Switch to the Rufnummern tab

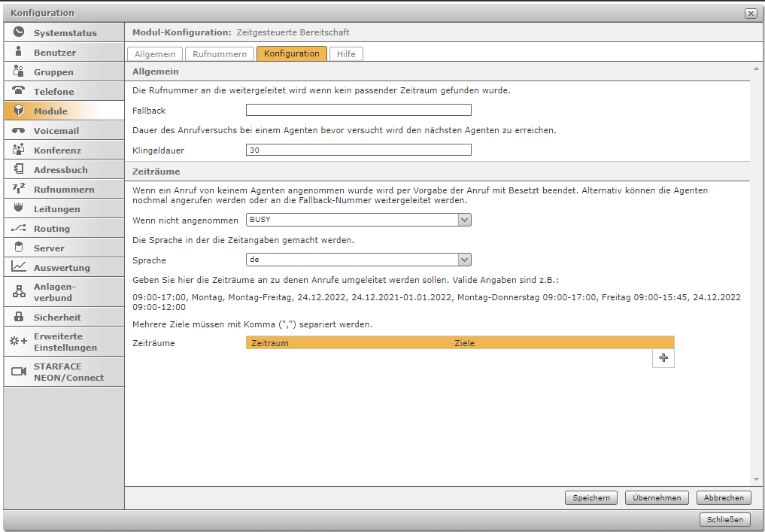219,54
